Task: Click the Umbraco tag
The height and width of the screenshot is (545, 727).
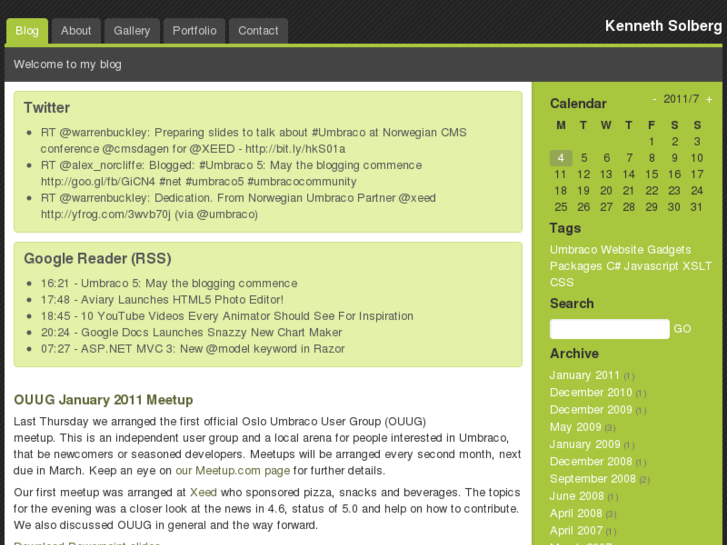Action: coord(574,250)
